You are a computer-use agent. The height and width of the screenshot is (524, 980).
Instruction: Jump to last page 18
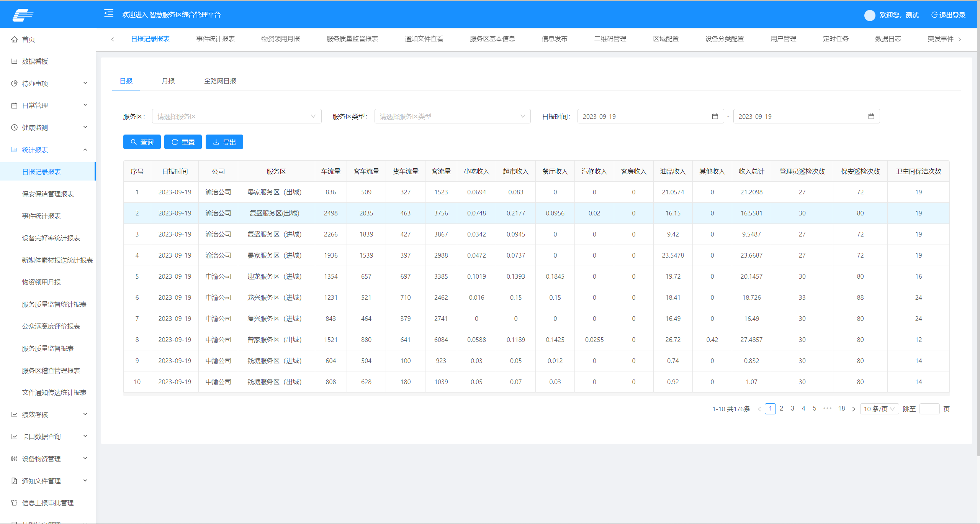(841, 409)
